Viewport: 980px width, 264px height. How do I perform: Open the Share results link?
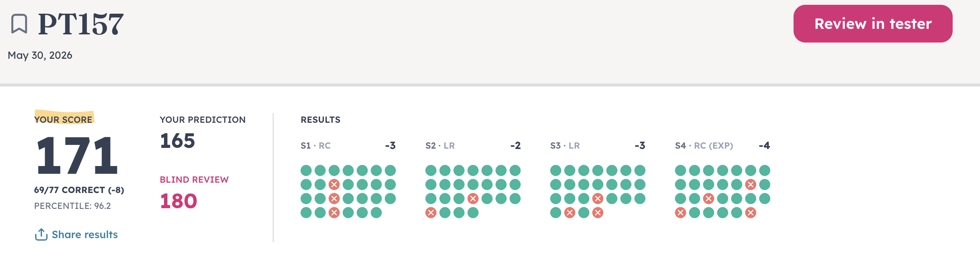(85, 234)
